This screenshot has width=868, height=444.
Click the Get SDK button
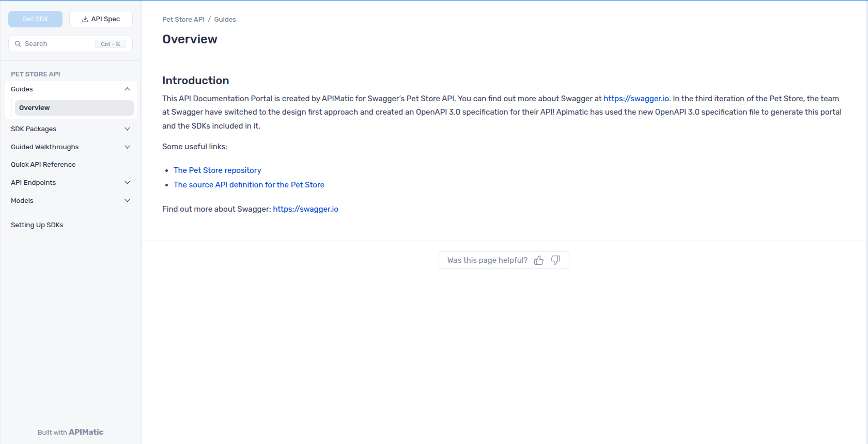coord(35,19)
